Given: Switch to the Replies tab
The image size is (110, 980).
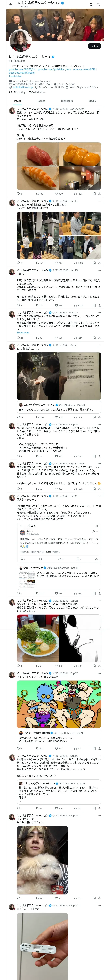Looking at the screenshot, I should [x=41, y=101].
